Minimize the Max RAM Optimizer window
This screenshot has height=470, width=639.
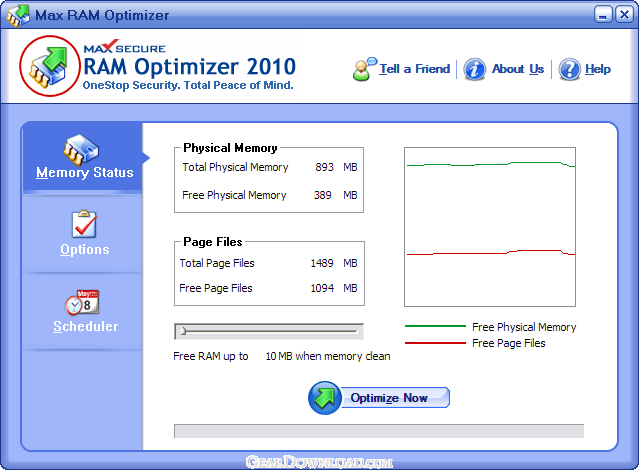603,15
